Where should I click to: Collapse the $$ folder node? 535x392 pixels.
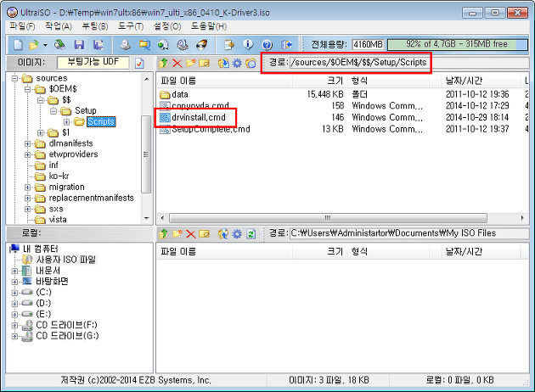41,100
